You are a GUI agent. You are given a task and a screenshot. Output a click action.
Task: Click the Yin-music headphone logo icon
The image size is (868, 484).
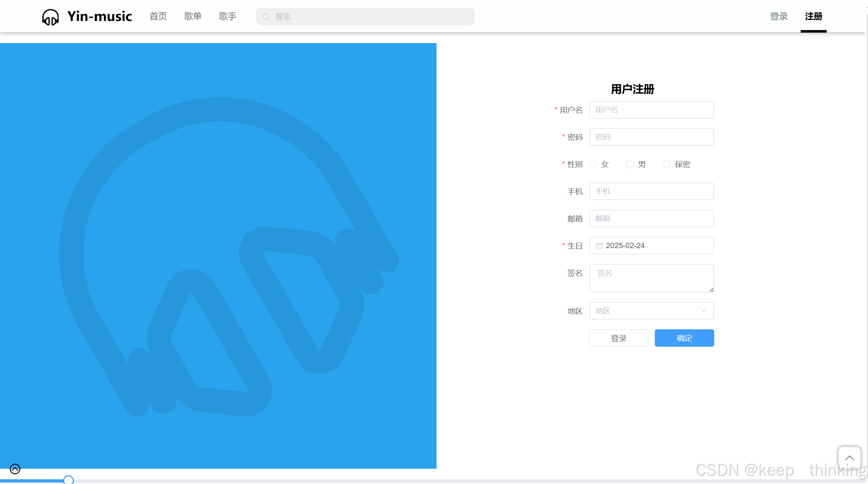point(50,17)
